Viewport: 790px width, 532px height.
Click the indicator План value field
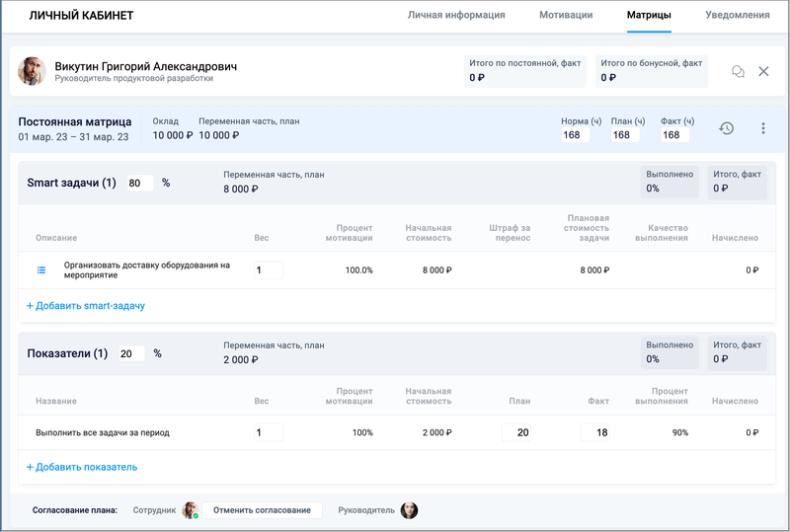516,432
